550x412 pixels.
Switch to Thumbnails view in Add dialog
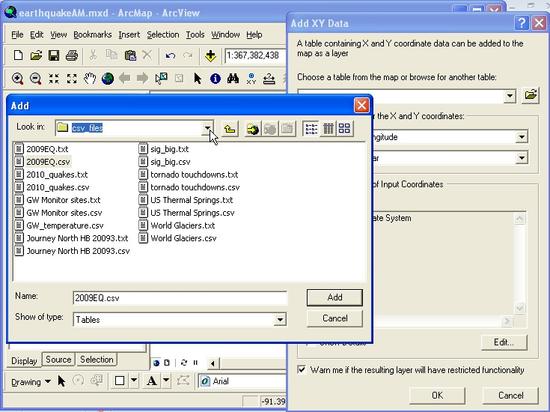click(x=344, y=129)
